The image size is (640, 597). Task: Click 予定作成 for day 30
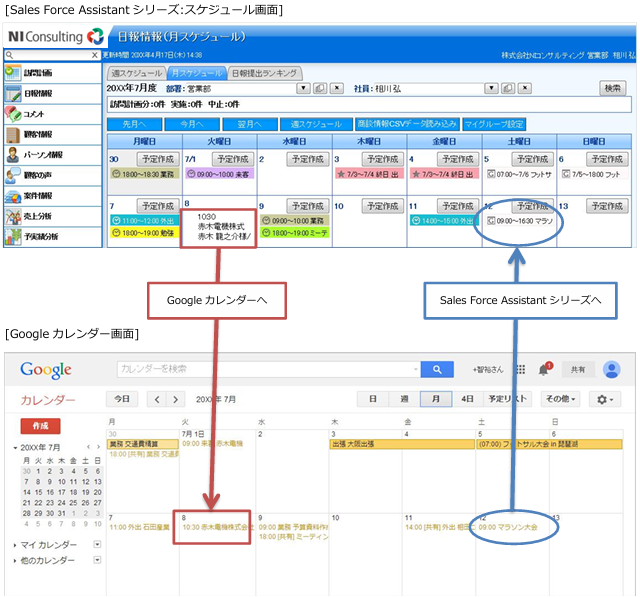point(158,159)
